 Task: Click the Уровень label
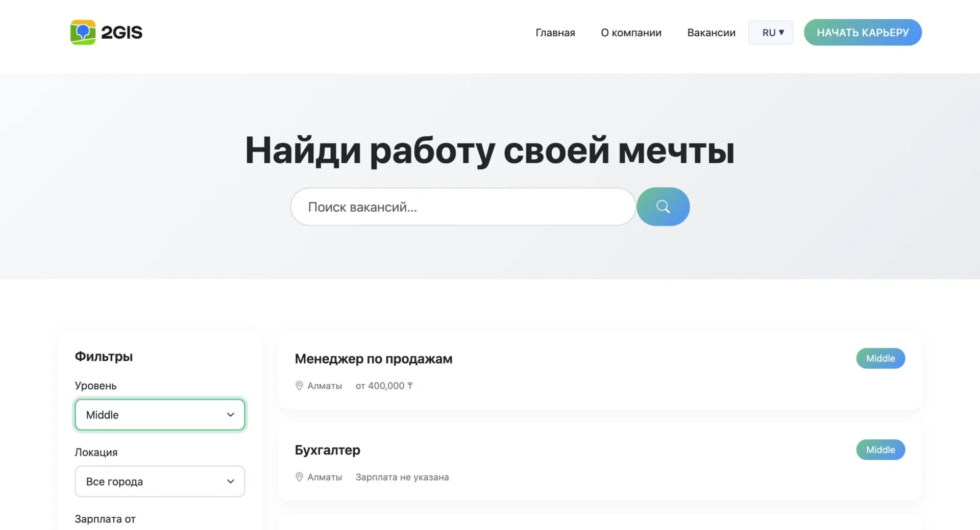point(95,386)
